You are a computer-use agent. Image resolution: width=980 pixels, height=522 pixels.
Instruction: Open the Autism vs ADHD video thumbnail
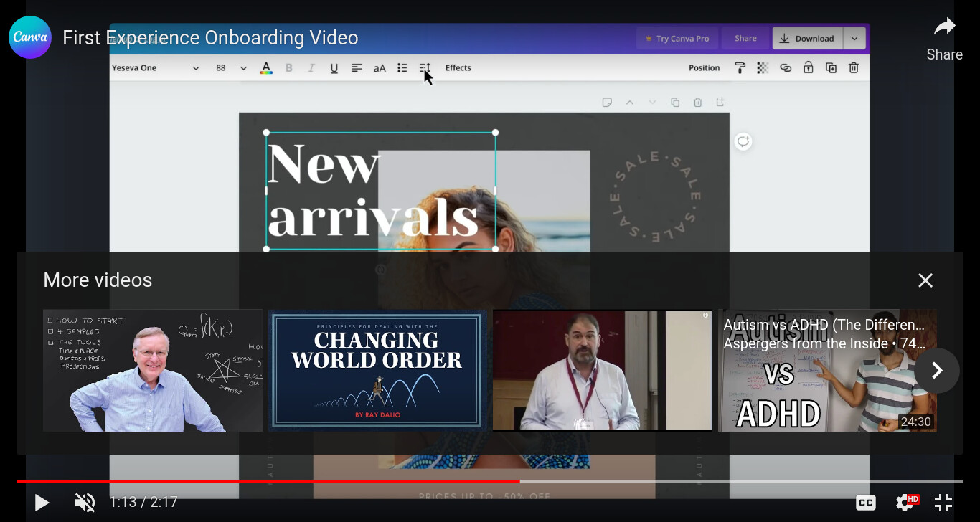pos(827,370)
